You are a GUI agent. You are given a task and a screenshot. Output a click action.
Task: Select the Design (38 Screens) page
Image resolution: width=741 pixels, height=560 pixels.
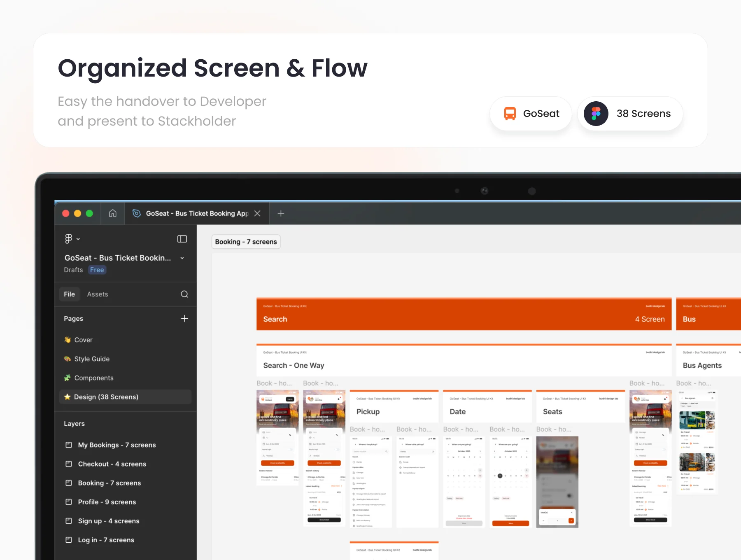pos(126,397)
